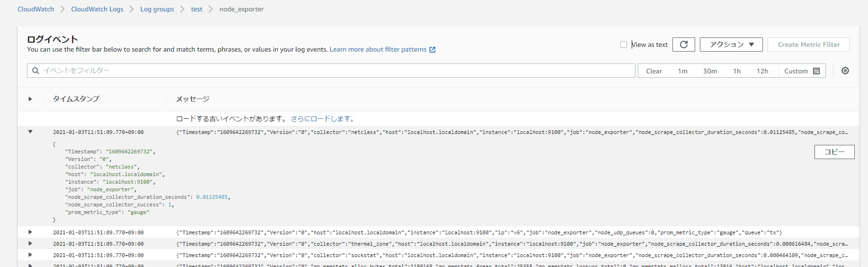Screen dimensions: 868x267
Task: Select the 1m time range
Action: click(x=682, y=71)
